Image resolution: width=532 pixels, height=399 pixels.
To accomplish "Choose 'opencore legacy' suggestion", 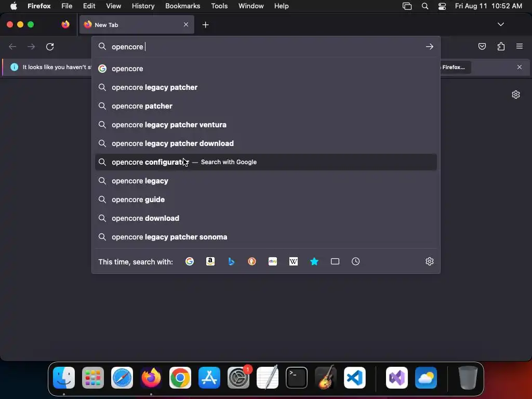I will pyautogui.click(x=266, y=180).
